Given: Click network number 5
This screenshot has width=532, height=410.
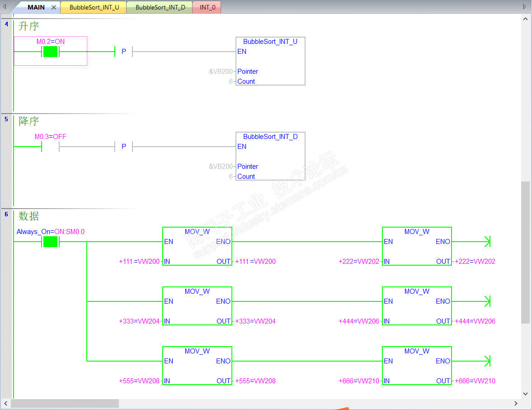Looking at the screenshot, I should 6,119.
